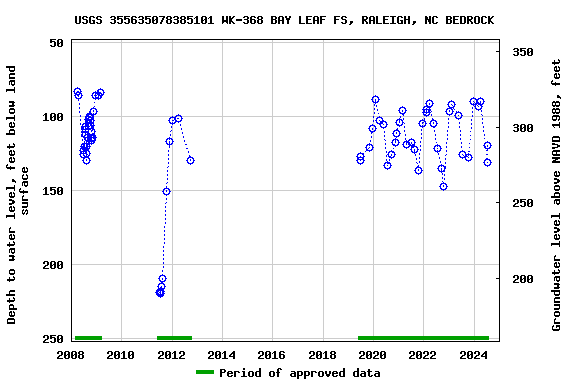Click the "350" tick on the right NAVD axis
576x384 pixels.
click(x=523, y=52)
